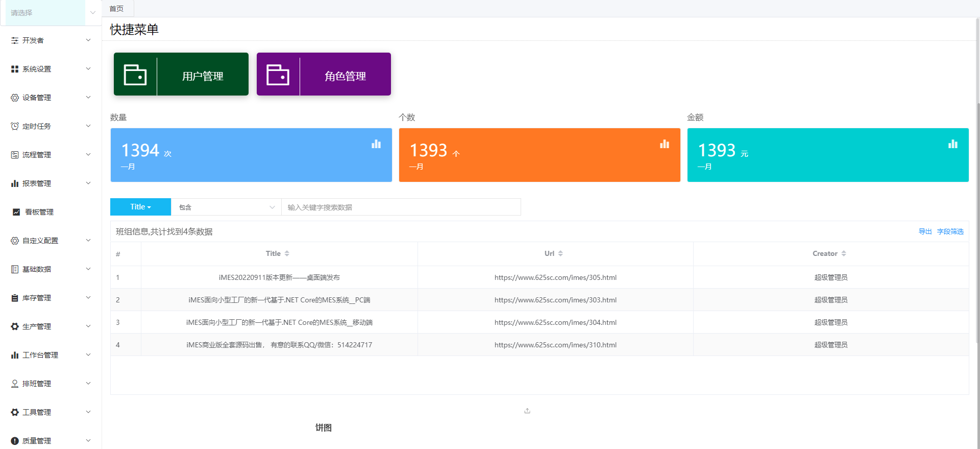This screenshot has width=980, height=449.
Task: Click the wallet icon on 用户管理 card
Action: (x=135, y=75)
